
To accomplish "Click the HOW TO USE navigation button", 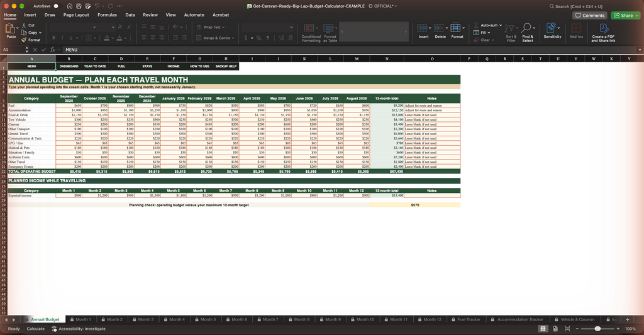I will (199, 66).
